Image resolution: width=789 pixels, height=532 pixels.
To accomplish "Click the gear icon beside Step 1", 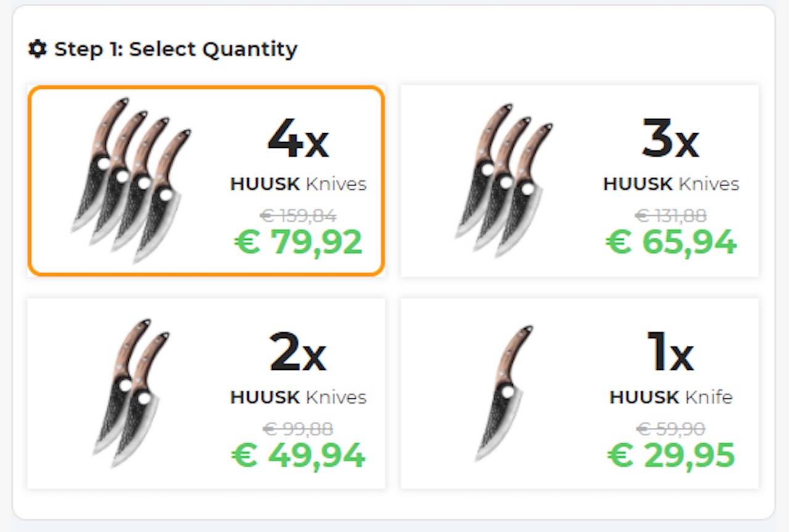I will pyautogui.click(x=38, y=49).
